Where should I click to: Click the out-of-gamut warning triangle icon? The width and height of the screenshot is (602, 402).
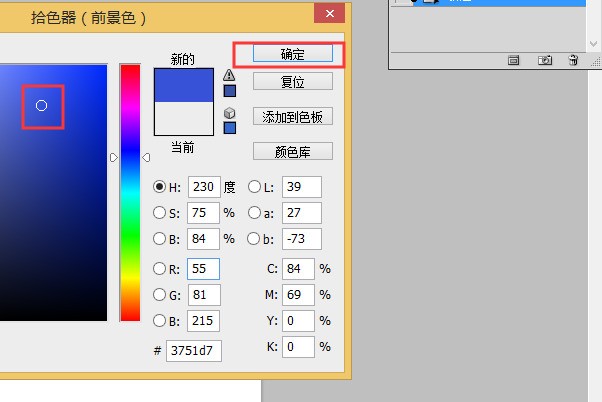[x=229, y=75]
